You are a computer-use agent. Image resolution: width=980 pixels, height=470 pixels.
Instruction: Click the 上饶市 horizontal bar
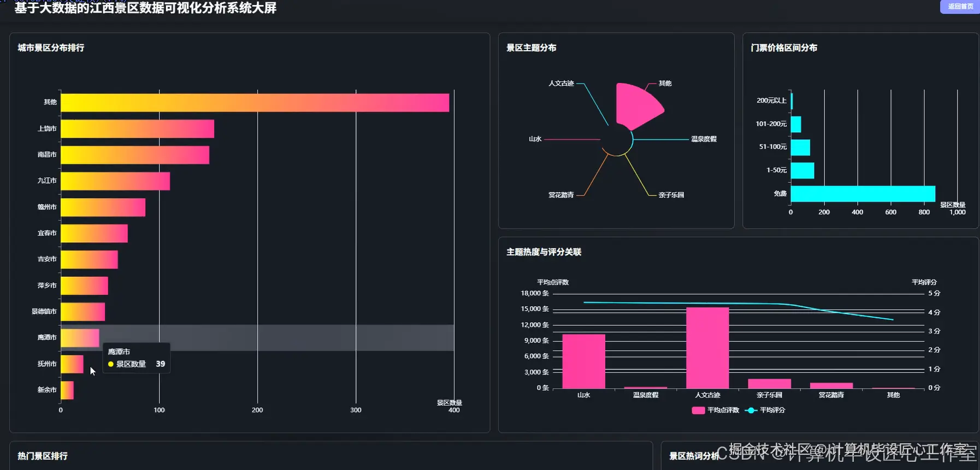137,129
